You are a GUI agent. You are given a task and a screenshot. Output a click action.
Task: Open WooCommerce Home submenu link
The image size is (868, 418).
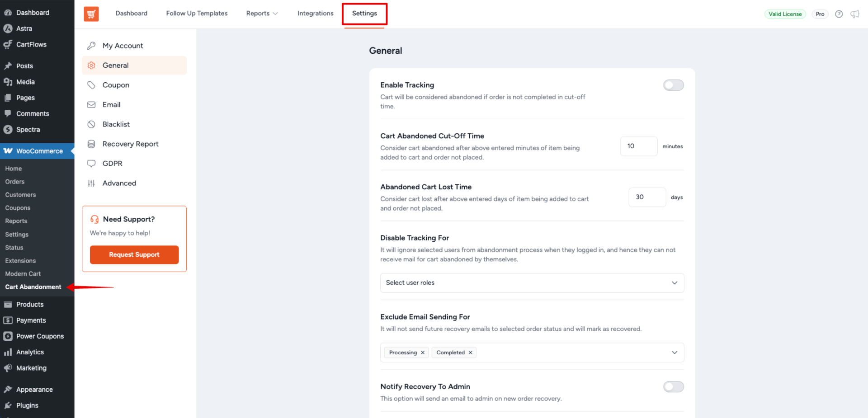click(x=14, y=169)
